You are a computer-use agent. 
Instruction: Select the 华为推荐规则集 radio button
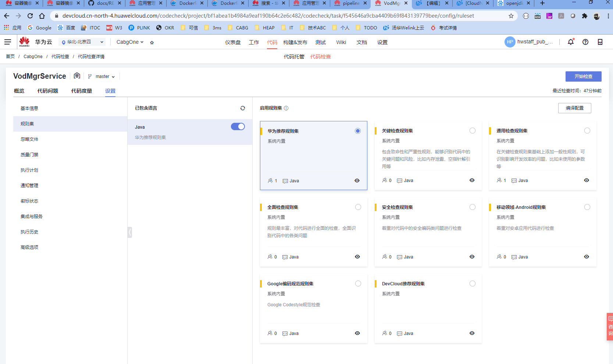[x=358, y=131]
